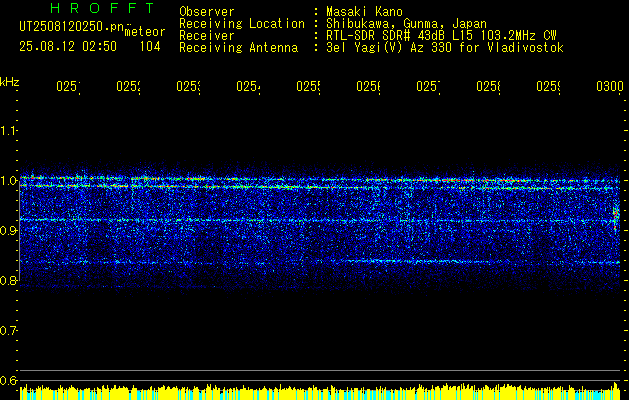Select Shibukawa, Gunma, Japan text
629x400 pixels.
tap(406, 24)
